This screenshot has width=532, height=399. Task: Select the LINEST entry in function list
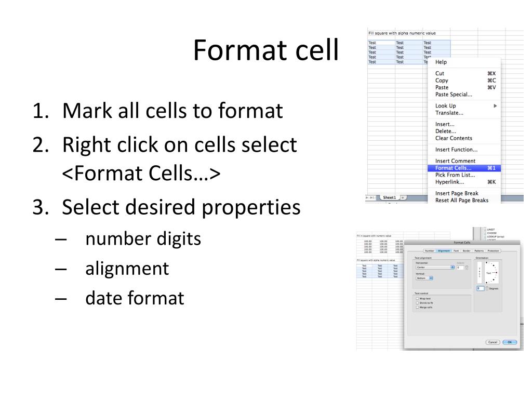(x=491, y=230)
